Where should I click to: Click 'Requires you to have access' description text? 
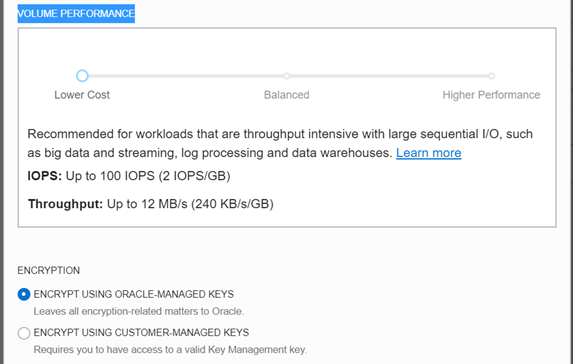pyautogui.click(x=170, y=350)
